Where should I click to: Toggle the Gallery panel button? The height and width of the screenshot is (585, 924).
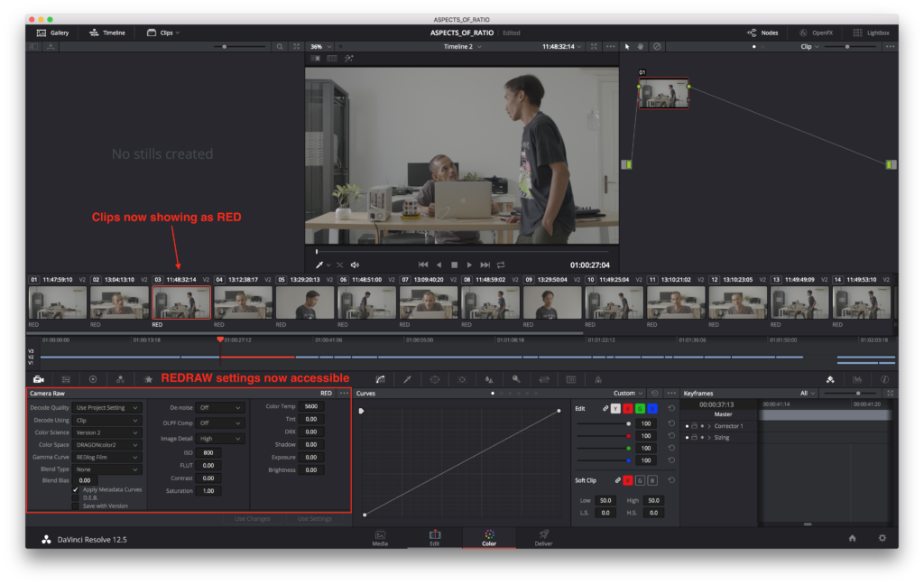[x=53, y=33]
